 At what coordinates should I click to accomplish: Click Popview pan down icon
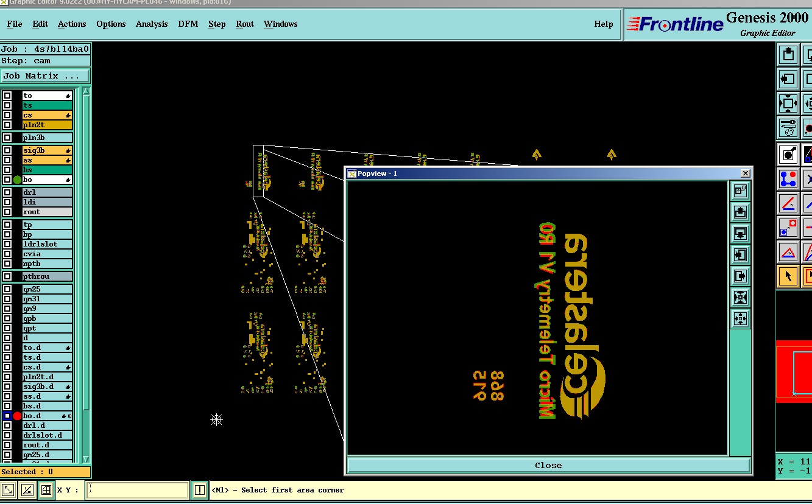[740, 233]
